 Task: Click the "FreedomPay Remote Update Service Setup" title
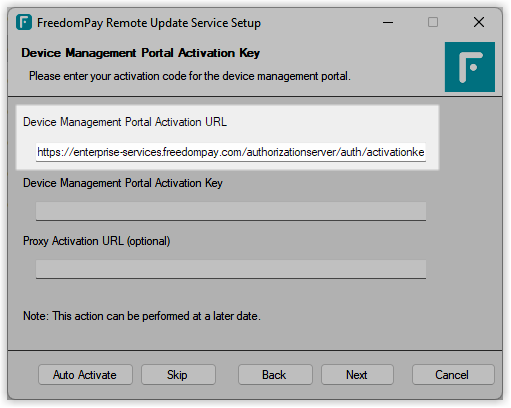coord(149,23)
